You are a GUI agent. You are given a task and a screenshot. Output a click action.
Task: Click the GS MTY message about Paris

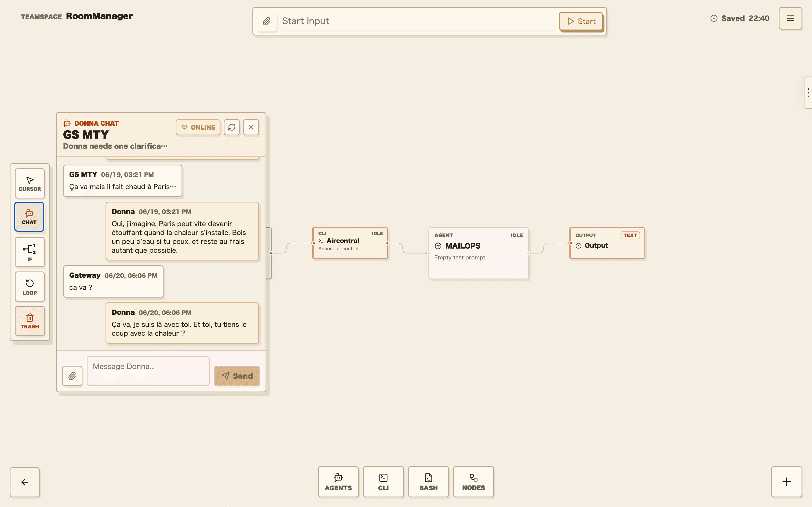tap(123, 181)
